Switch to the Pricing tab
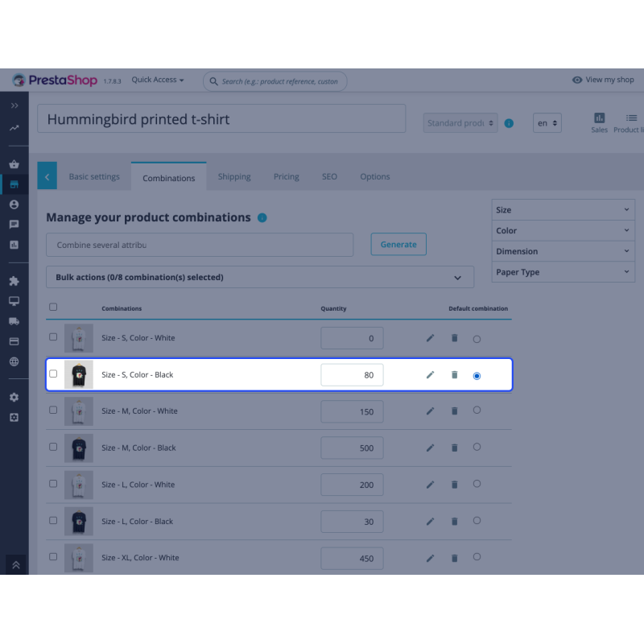The image size is (644, 644). pos(287,176)
